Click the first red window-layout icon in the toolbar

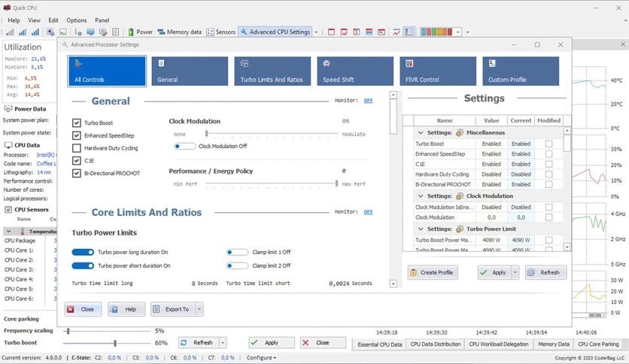point(331,32)
